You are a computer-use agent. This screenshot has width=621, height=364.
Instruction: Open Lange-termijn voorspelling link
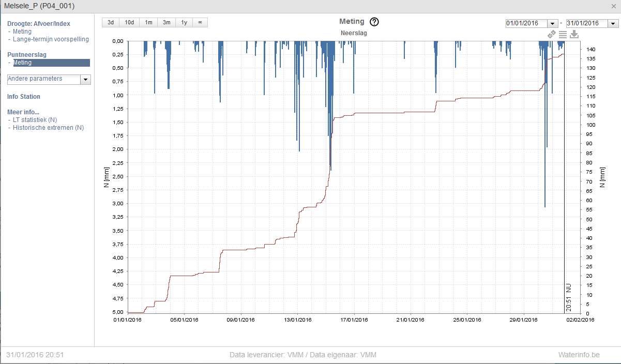[51, 39]
